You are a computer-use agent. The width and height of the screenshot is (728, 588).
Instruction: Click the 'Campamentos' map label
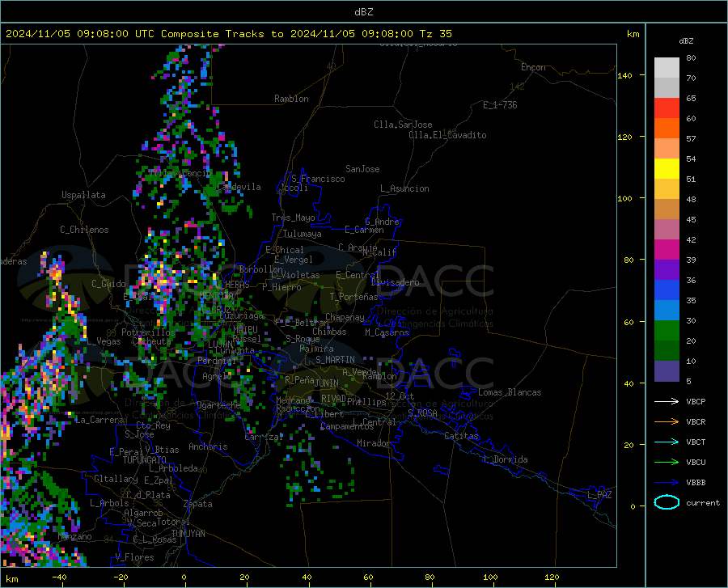click(x=347, y=426)
